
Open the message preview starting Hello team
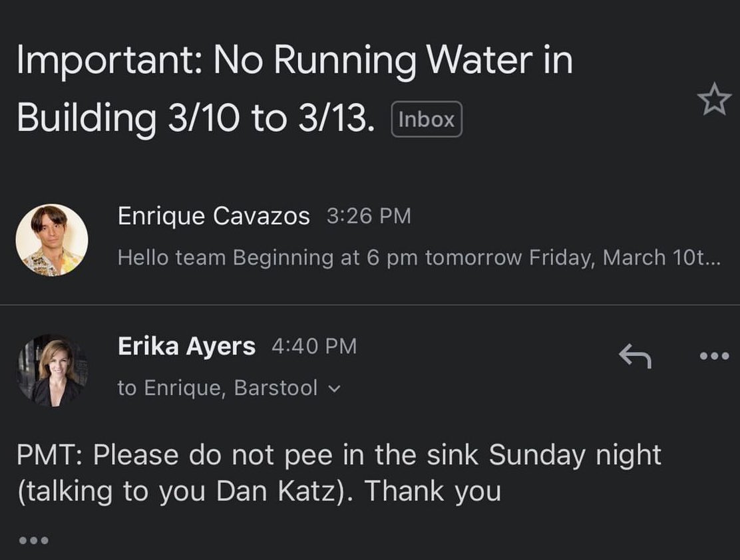pos(419,257)
